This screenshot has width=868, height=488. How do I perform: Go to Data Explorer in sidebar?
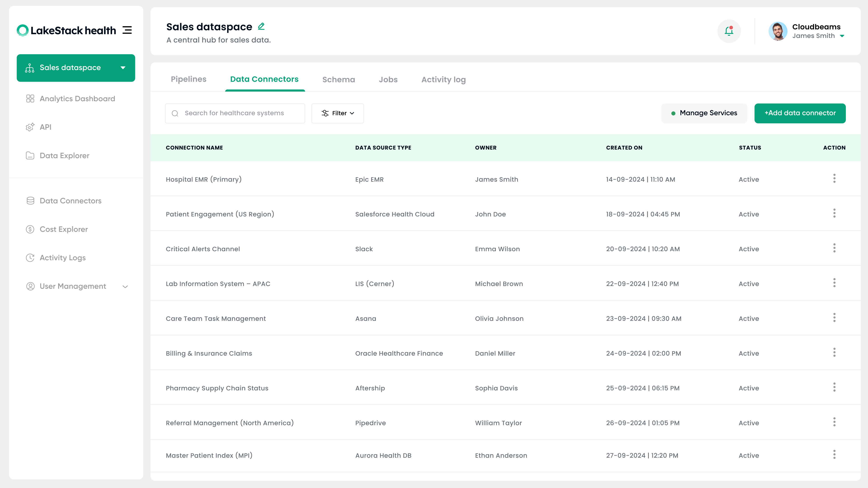pos(64,156)
